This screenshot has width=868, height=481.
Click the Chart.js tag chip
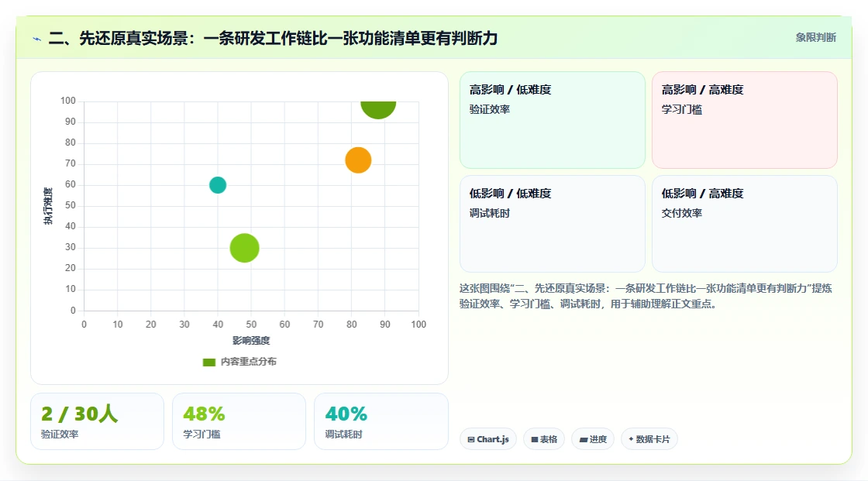pyautogui.click(x=488, y=439)
